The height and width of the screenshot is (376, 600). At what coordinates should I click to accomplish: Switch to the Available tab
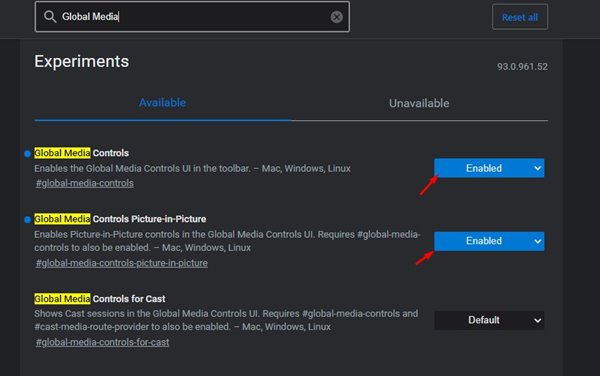[x=163, y=103]
